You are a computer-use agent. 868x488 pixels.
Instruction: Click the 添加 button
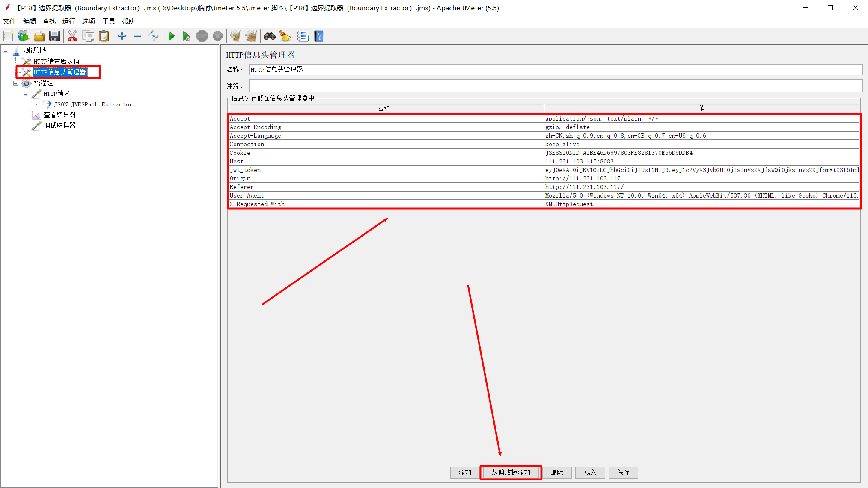point(465,472)
